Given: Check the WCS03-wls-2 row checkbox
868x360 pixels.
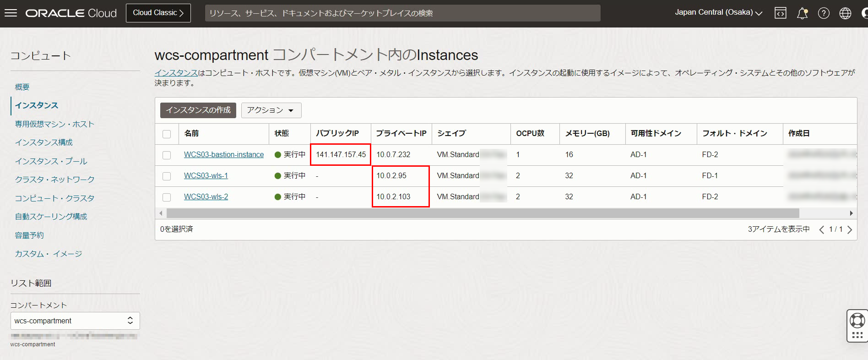Looking at the screenshot, I should point(167,197).
